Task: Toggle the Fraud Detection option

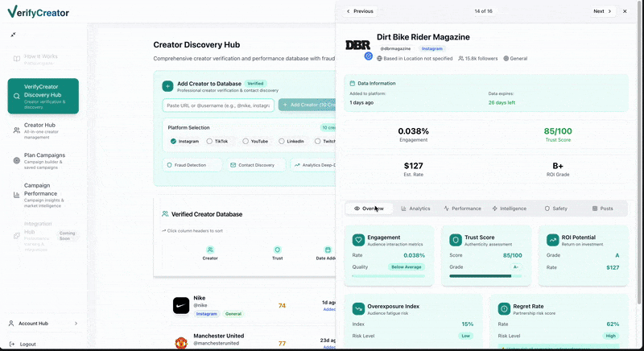Action: click(x=192, y=165)
